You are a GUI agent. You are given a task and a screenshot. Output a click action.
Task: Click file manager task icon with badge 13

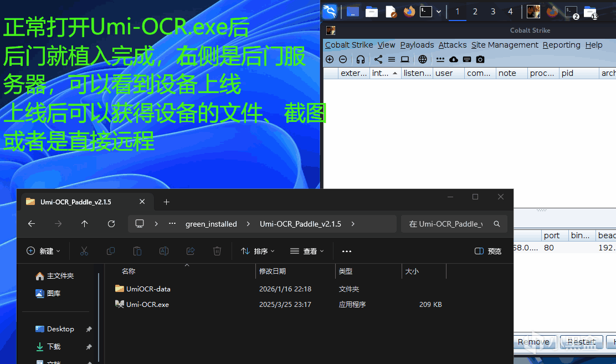tap(590, 12)
